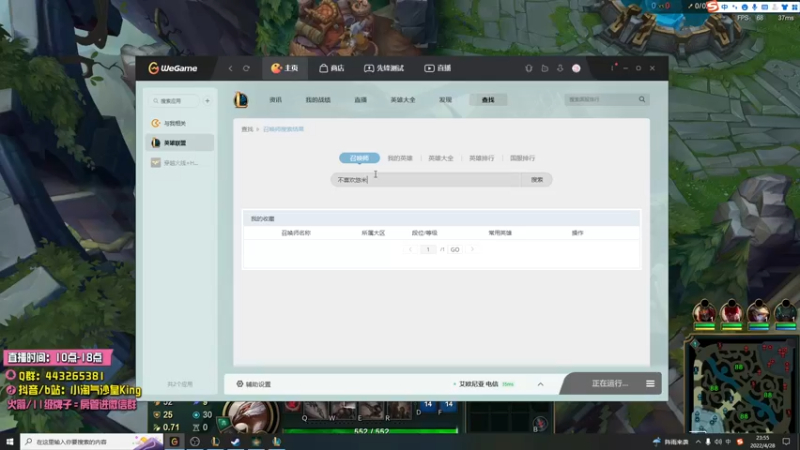Click the page number input box
This screenshot has height=450, width=800.
[x=428, y=249]
